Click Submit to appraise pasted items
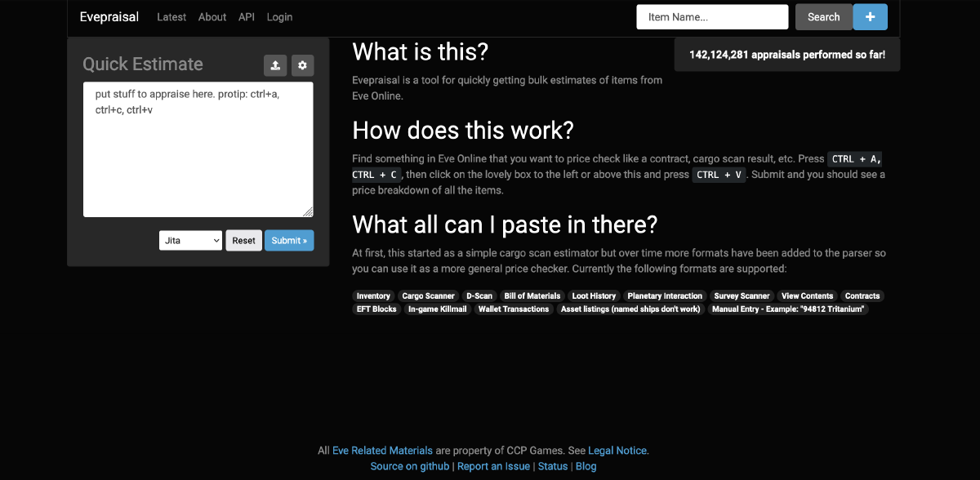The image size is (980, 480). (289, 240)
